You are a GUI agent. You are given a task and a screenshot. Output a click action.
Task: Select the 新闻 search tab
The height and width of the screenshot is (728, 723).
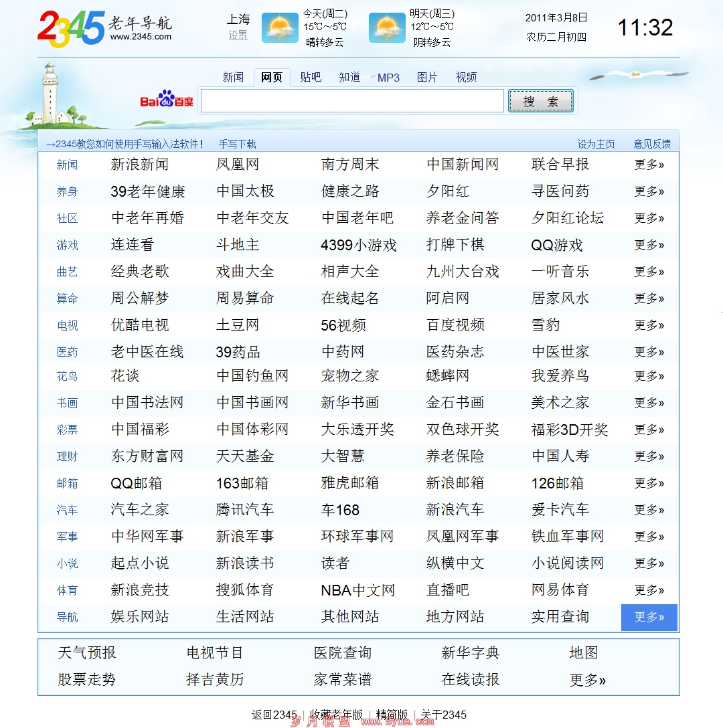233,77
